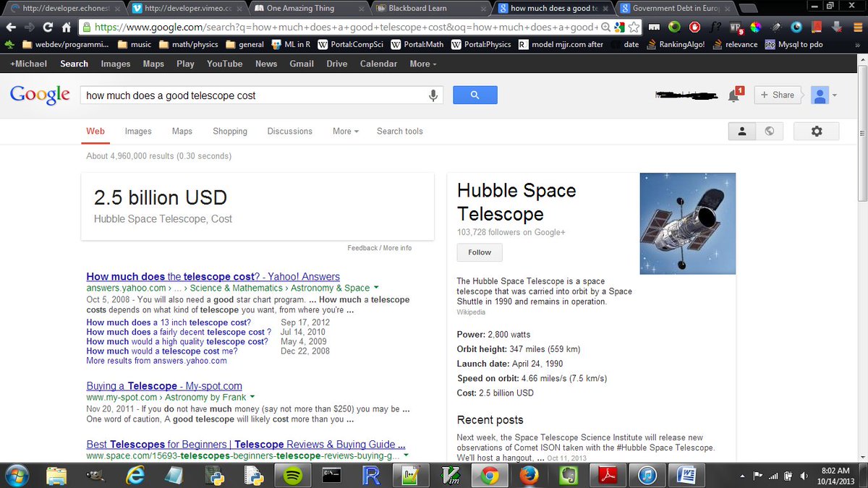
Task: Open 'How much does the telescope cost?' result
Action: coord(213,276)
